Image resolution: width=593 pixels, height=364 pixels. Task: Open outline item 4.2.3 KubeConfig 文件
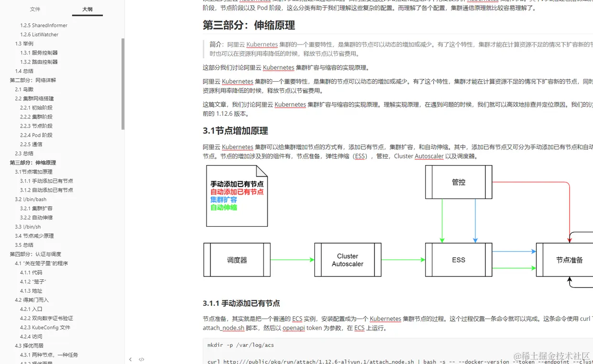tap(45, 327)
